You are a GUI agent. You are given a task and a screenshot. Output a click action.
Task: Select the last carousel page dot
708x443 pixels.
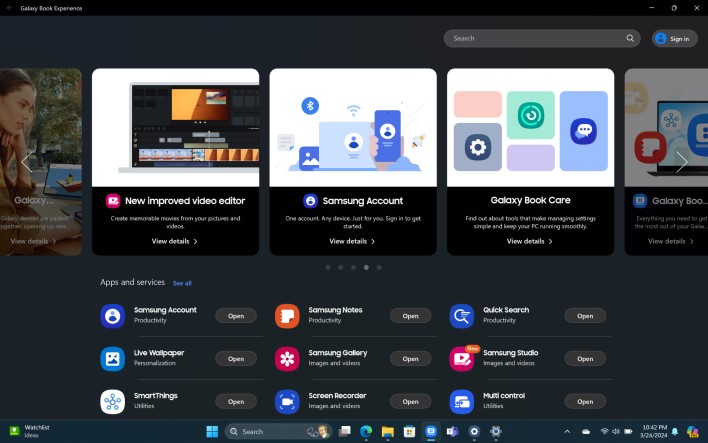[x=379, y=268]
